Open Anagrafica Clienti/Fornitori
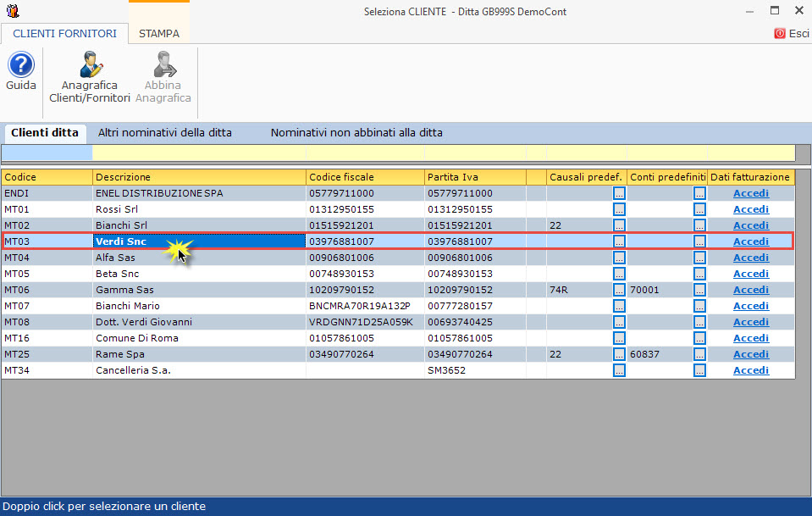Screen dimensions: 812x516 tap(90, 66)
